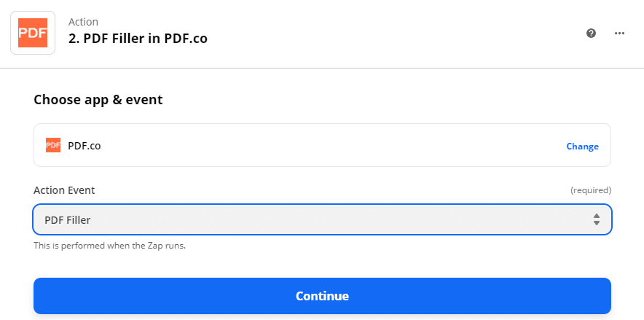Click the small PDF.co logo in app row
Viewport: 644px width, 320px height.
[53, 145]
